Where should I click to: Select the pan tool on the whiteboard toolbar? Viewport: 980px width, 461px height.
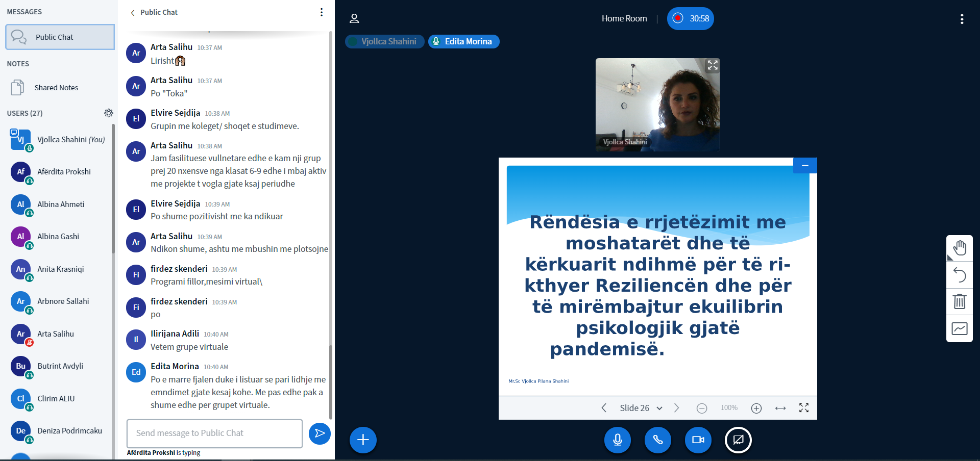(960, 248)
